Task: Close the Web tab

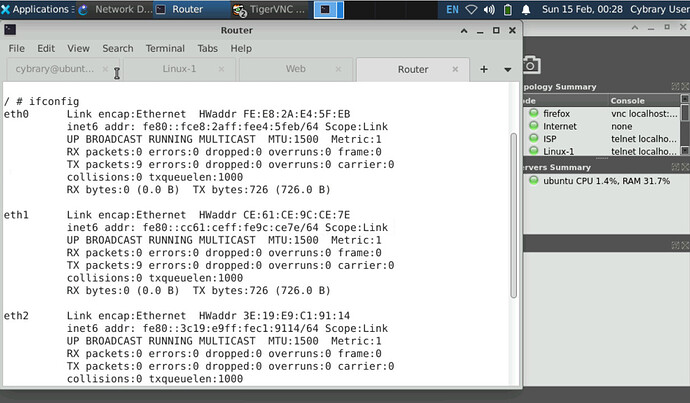Action: click(x=338, y=69)
